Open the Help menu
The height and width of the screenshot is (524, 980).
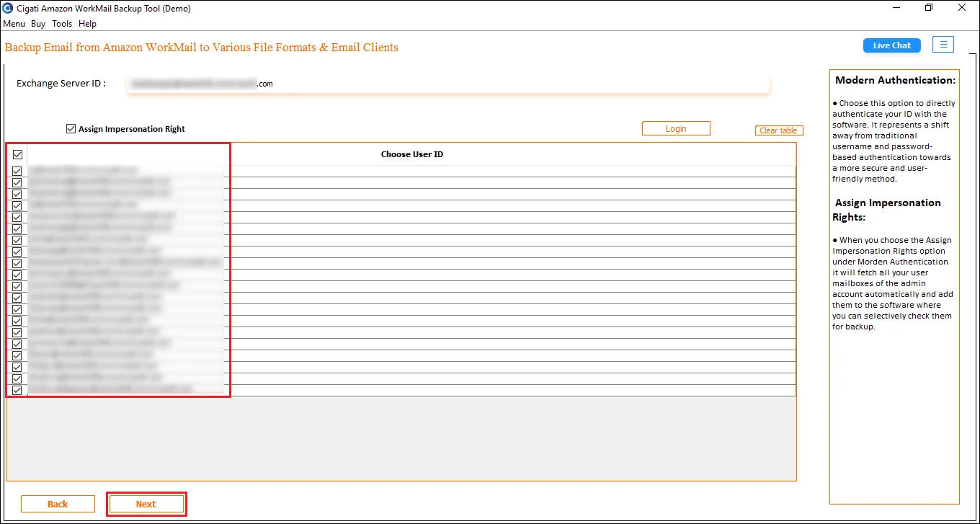click(x=87, y=24)
